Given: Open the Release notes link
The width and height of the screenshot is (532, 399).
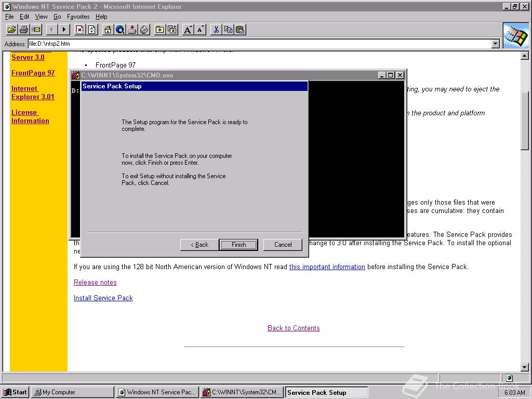Looking at the screenshot, I should click(95, 282).
